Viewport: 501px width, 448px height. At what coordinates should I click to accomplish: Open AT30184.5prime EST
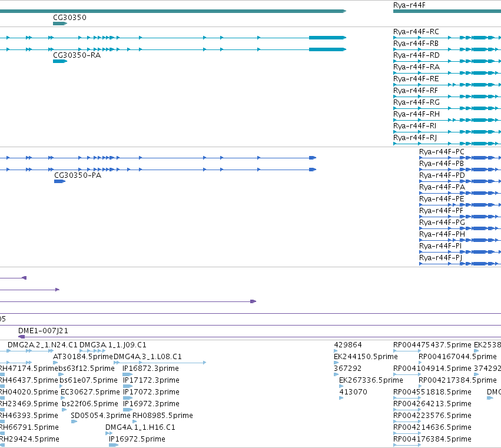[x=83, y=357]
